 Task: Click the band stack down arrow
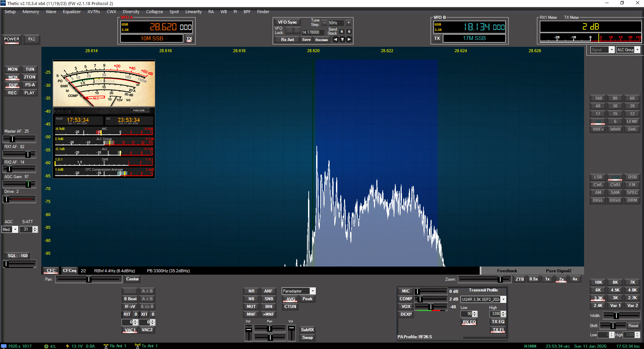342,39
